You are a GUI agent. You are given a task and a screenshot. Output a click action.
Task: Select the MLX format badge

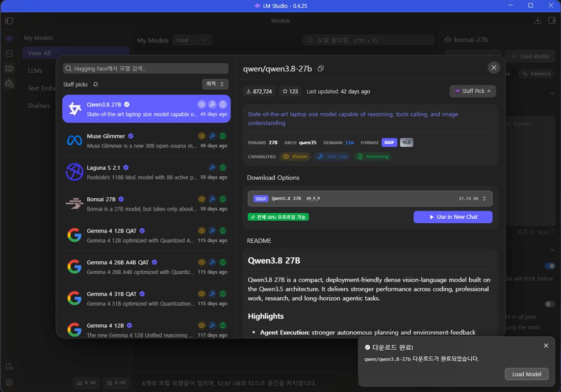[x=406, y=142]
